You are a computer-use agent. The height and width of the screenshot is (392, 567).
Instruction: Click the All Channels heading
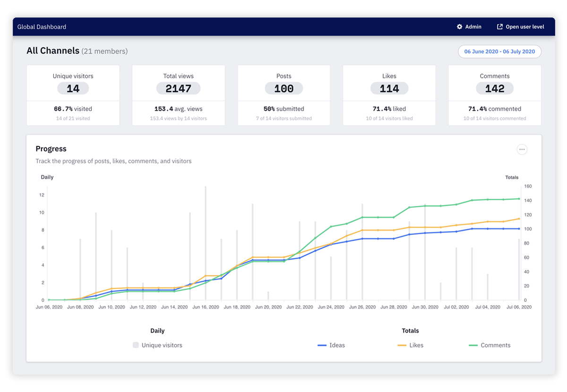(53, 51)
